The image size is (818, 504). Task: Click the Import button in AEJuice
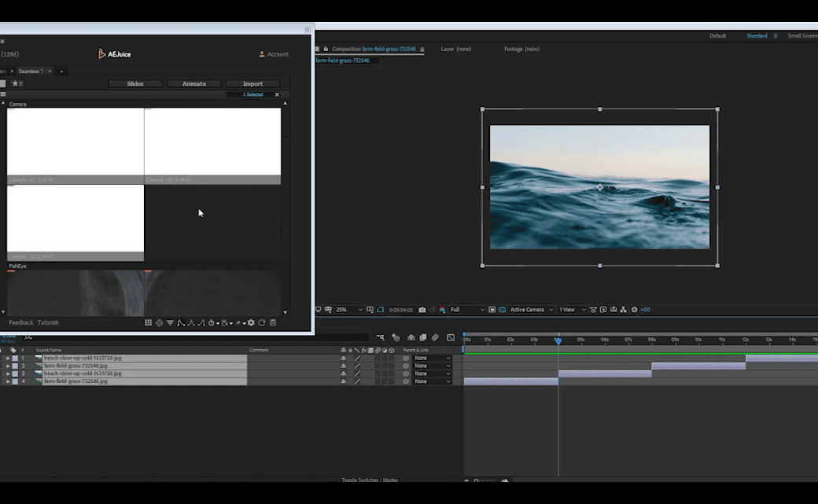253,83
